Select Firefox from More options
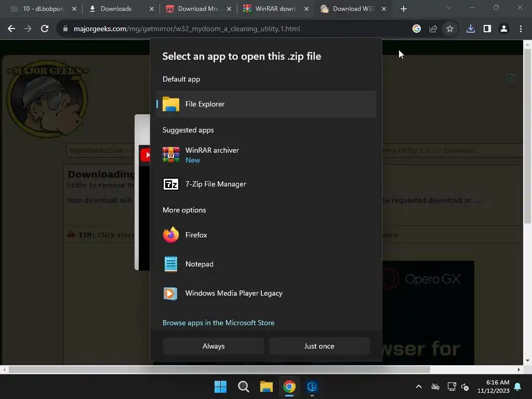This screenshot has height=399, width=532. (266, 235)
